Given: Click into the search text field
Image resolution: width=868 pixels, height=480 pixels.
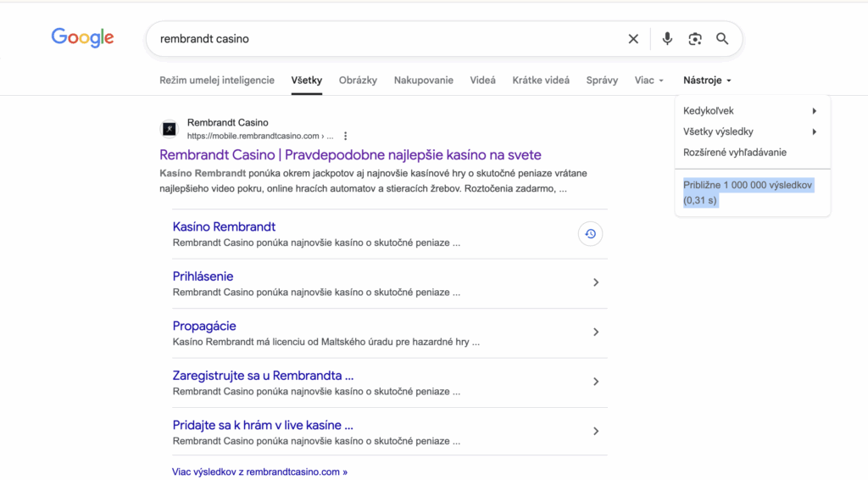Looking at the screenshot, I should (381, 39).
